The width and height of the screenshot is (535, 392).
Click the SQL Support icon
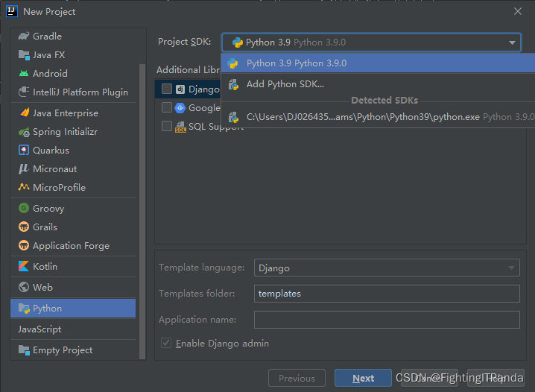tap(180, 127)
